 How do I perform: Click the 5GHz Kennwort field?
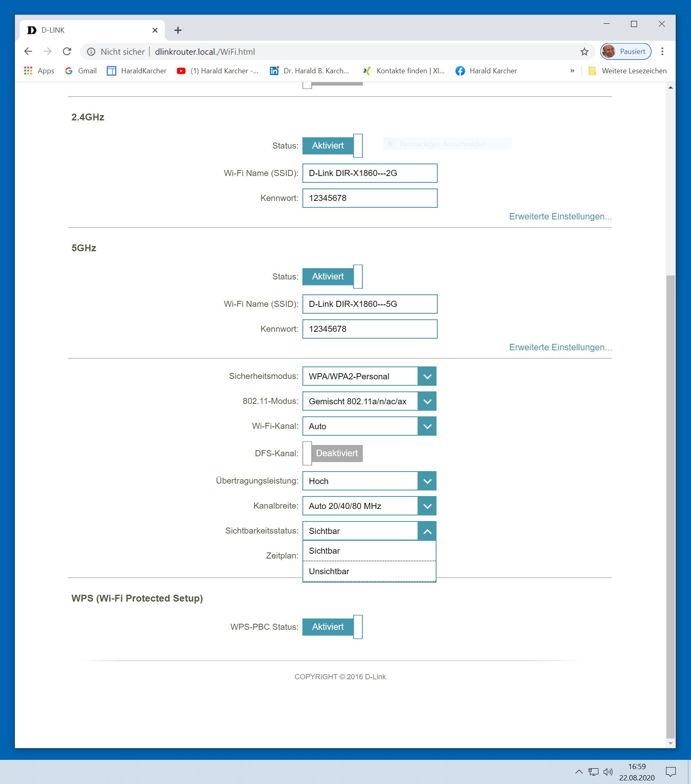(370, 329)
